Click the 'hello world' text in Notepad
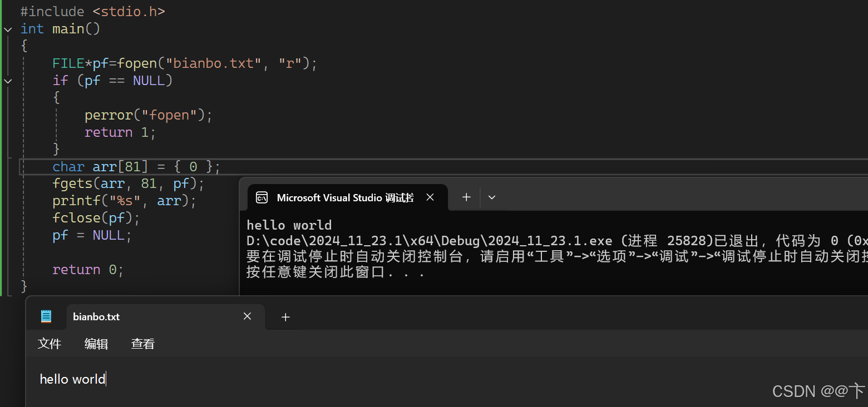The image size is (868, 407). 72,379
